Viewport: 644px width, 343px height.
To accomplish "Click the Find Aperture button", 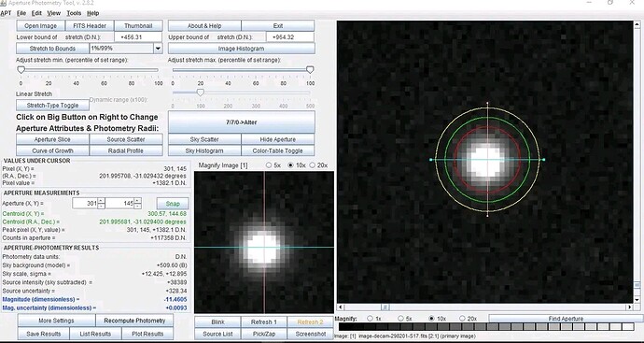I will 566,319.
